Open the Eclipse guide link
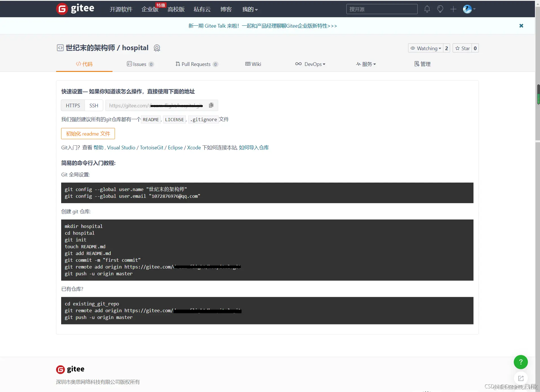 175,147
